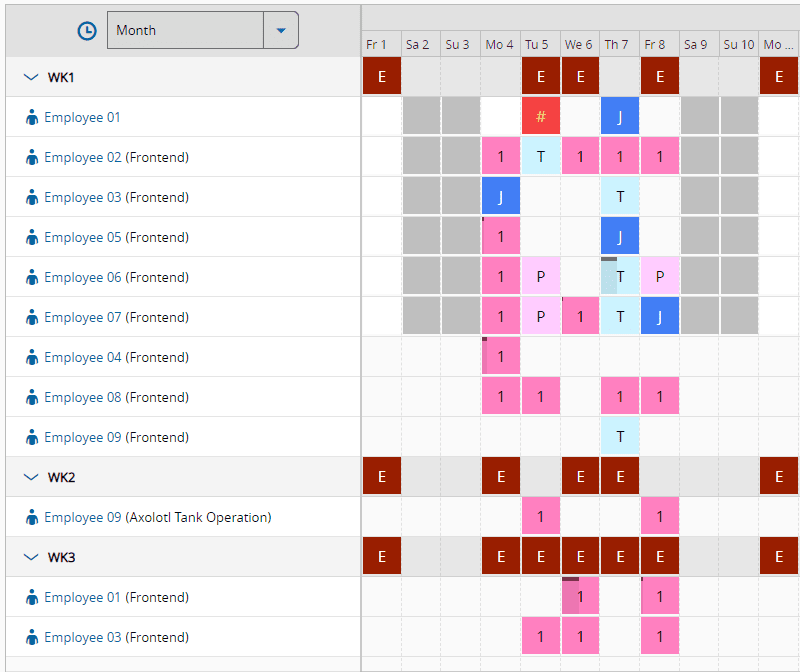Click person icon for Employee 09 Axolotl Tank Operation
This screenshot has width=800, height=672.
(32, 517)
